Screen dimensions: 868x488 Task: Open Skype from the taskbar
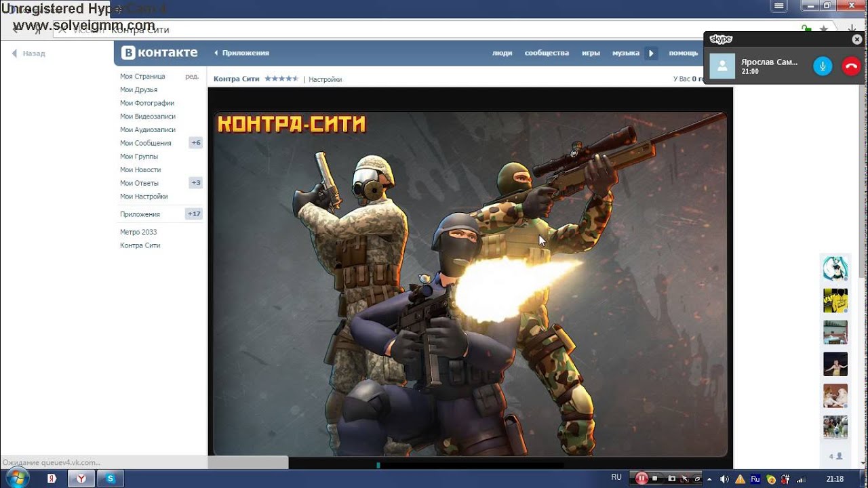[111, 479]
